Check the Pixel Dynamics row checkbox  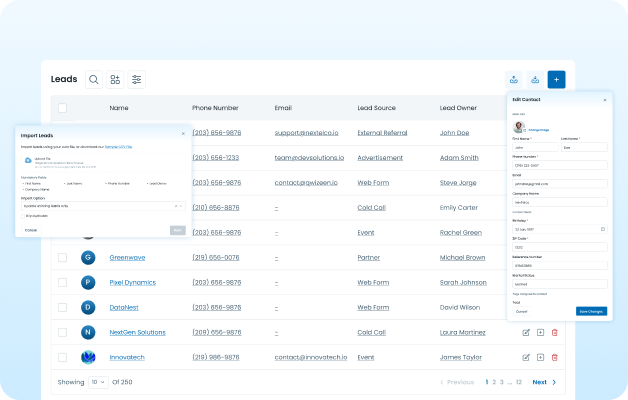point(63,282)
